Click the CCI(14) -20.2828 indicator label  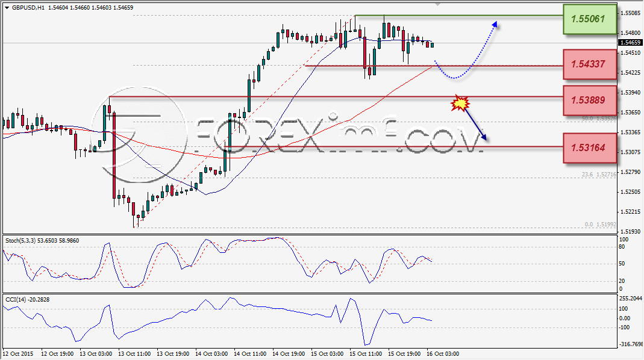click(28, 300)
